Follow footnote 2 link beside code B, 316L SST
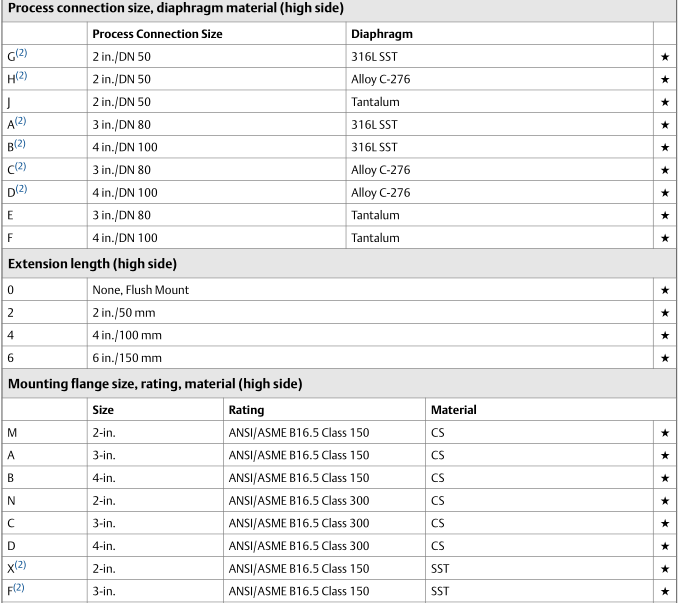Viewport: 679px width, 603px height. 20,144
